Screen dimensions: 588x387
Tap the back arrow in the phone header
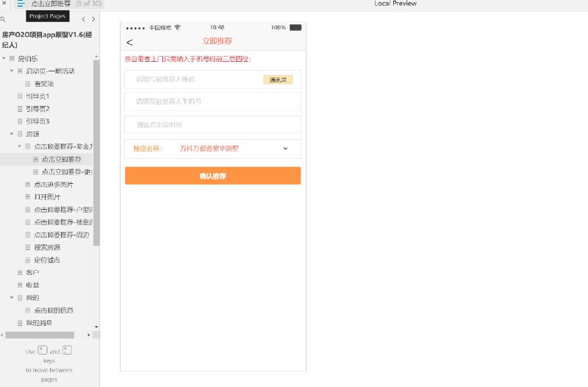[129, 43]
